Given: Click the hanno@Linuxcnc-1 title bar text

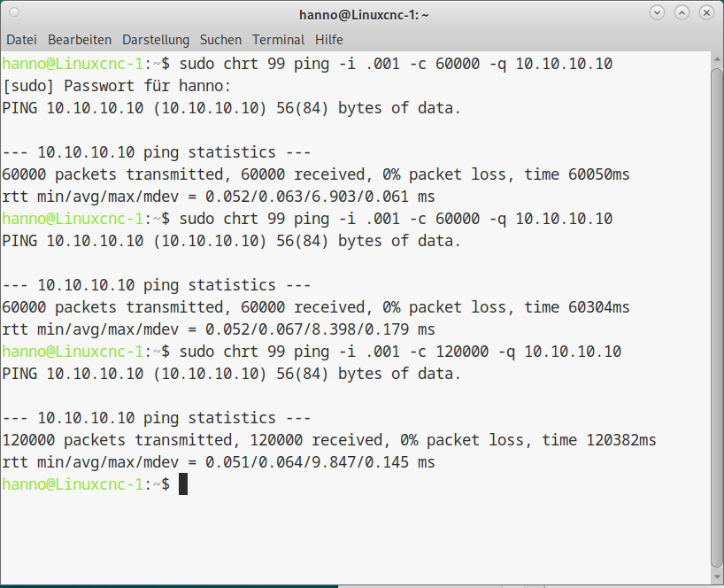Looking at the screenshot, I should 364,15.
